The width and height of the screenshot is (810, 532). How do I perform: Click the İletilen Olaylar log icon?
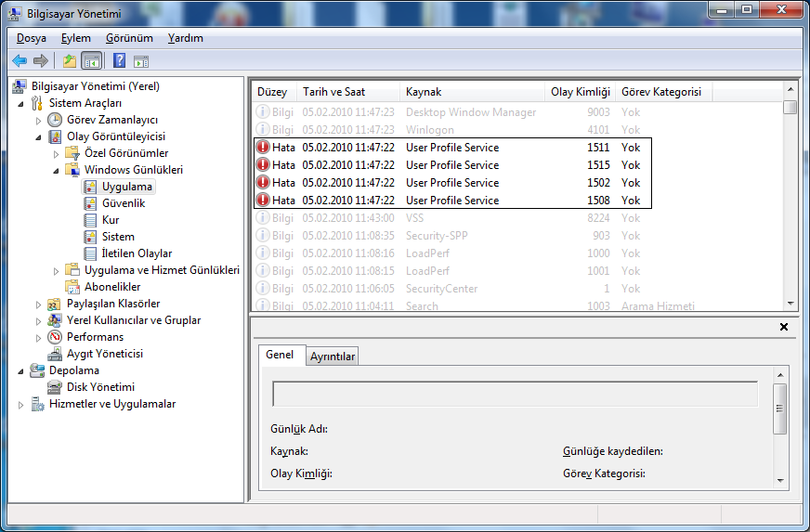coord(90,253)
